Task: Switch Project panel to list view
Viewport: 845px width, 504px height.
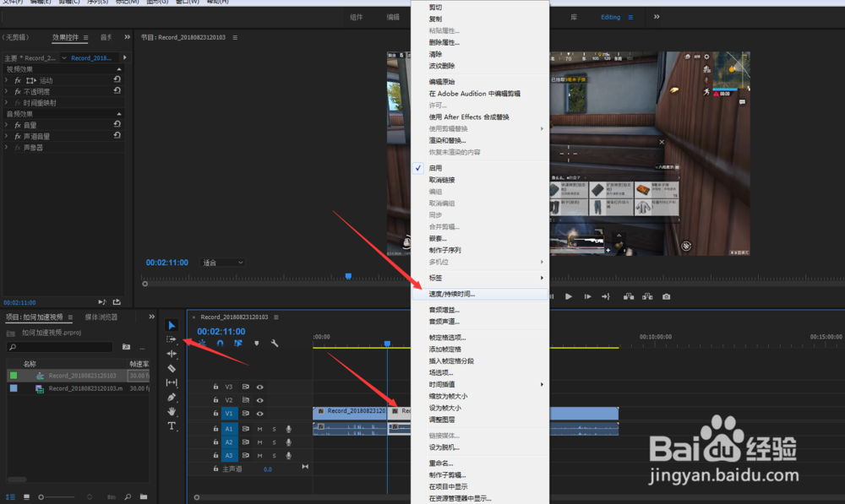Action: coord(10,497)
